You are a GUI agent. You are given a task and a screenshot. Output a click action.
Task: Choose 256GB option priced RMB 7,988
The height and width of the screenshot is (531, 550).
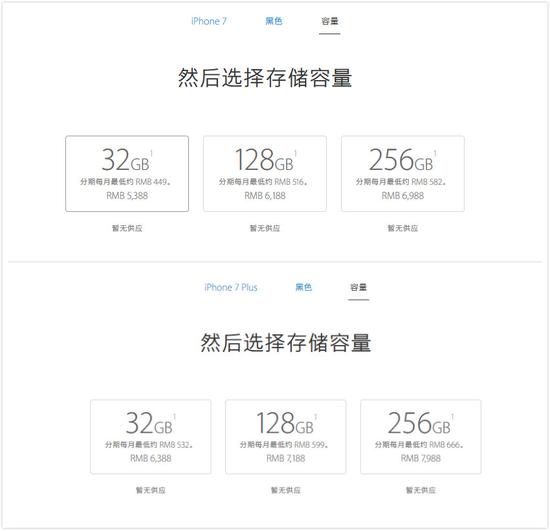tap(421, 437)
